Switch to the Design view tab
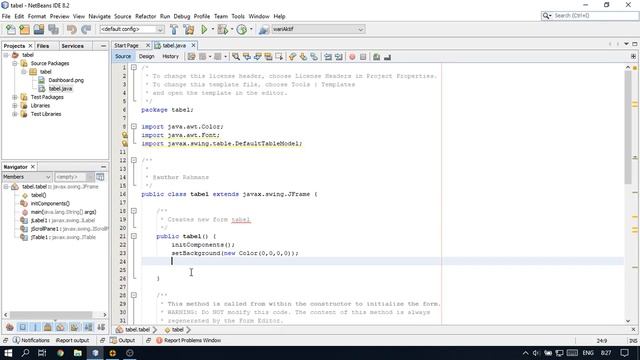Screen dimensions: 640x360 pyautogui.click(x=146, y=57)
